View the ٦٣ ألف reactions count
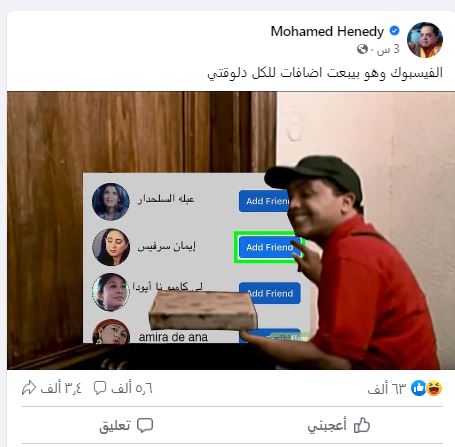The width and height of the screenshot is (455, 447). (387, 389)
